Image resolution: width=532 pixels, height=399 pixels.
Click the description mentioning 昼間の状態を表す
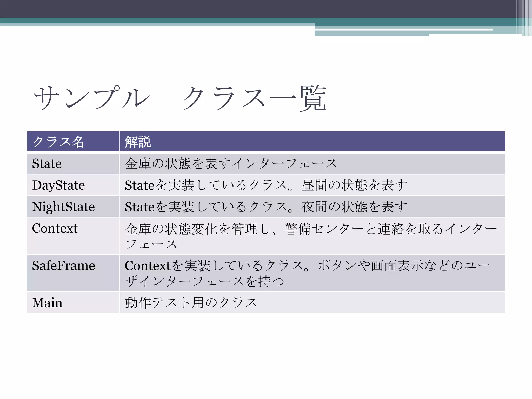click(x=312, y=185)
